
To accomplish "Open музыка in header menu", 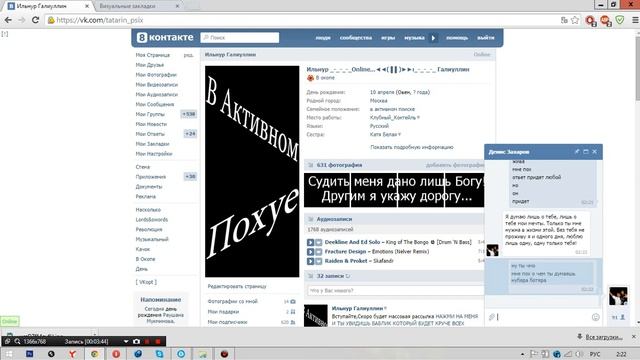I will click(x=414, y=38).
